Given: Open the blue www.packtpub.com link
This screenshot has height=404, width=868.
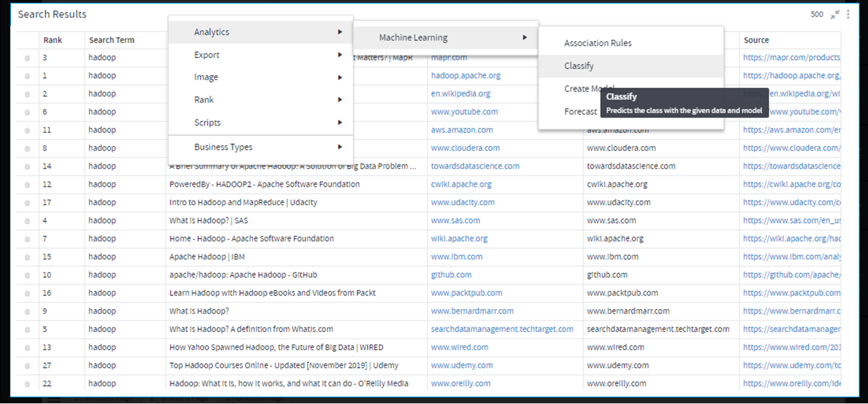Looking at the screenshot, I should 467,293.
